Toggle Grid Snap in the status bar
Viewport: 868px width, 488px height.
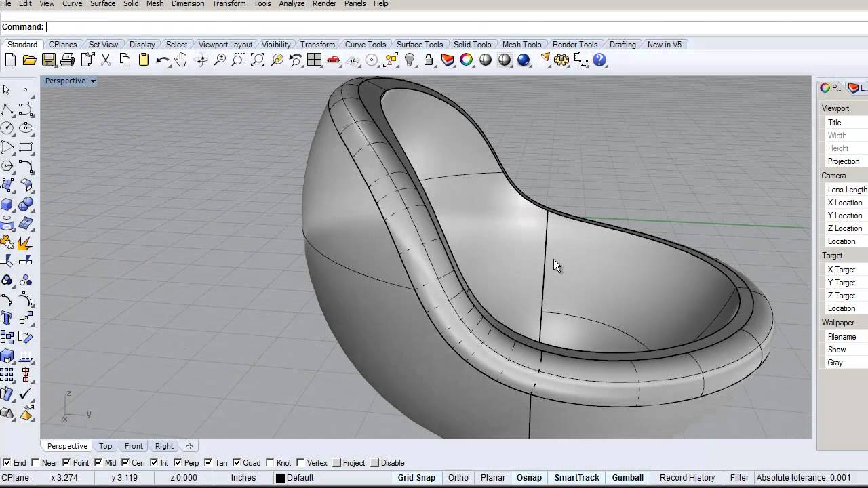pyautogui.click(x=416, y=478)
